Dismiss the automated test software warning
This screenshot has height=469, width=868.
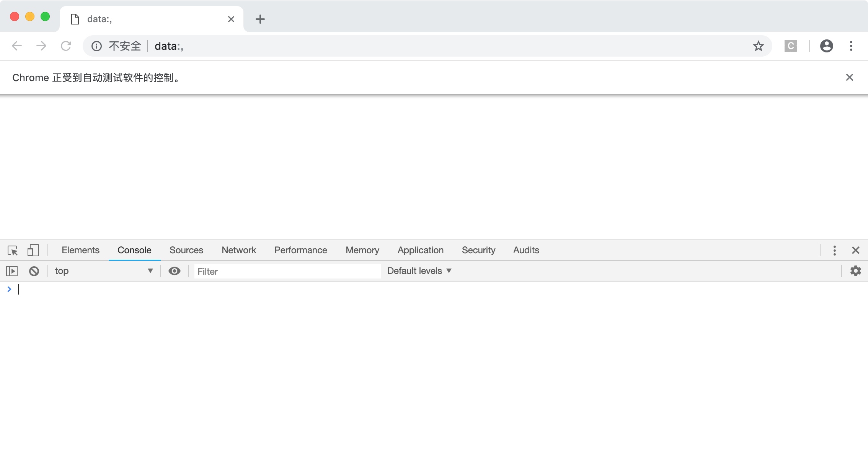(850, 77)
